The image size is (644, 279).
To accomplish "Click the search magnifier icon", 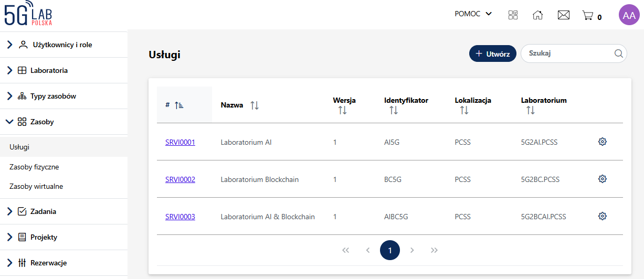I will coord(618,53).
